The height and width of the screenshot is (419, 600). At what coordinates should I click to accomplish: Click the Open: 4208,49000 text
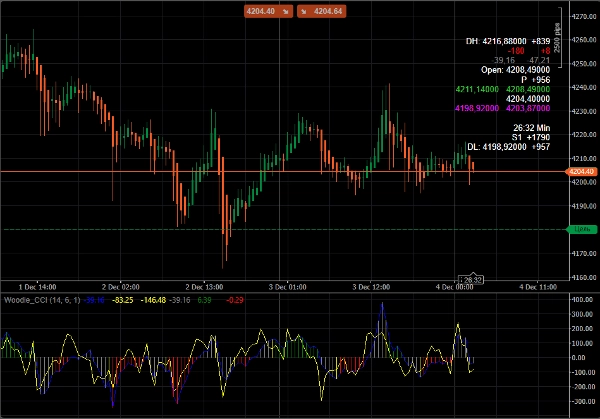pos(516,70)
